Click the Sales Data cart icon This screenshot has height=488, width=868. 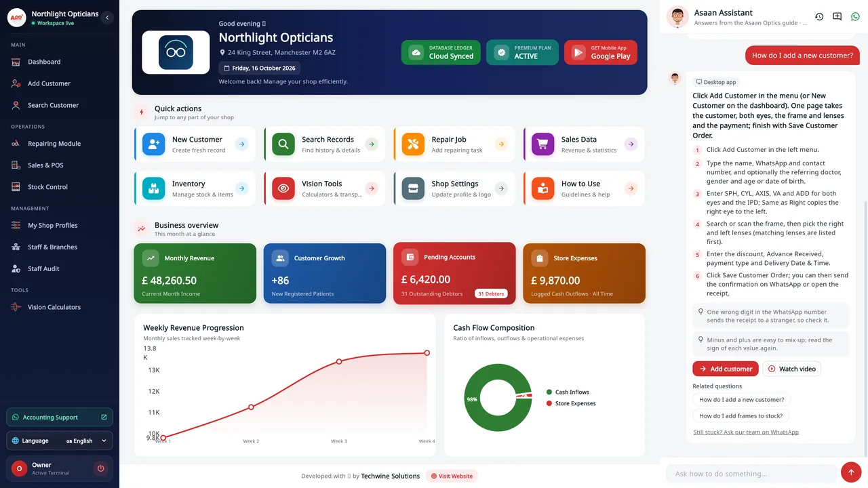[x=542, y=144]
